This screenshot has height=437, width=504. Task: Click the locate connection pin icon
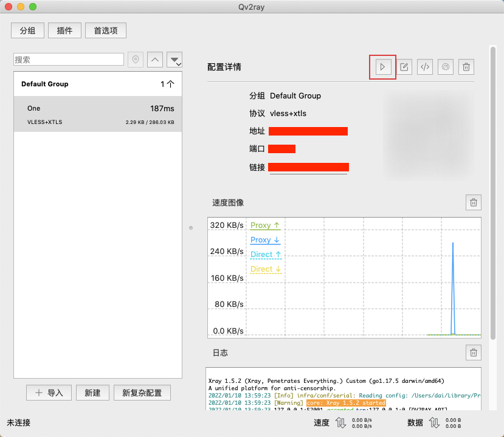pos(136,60)
